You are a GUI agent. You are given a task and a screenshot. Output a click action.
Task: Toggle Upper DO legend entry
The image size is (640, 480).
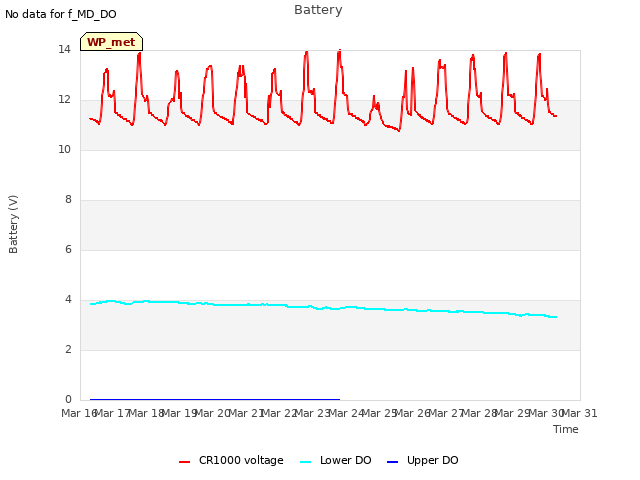point(422,460)
